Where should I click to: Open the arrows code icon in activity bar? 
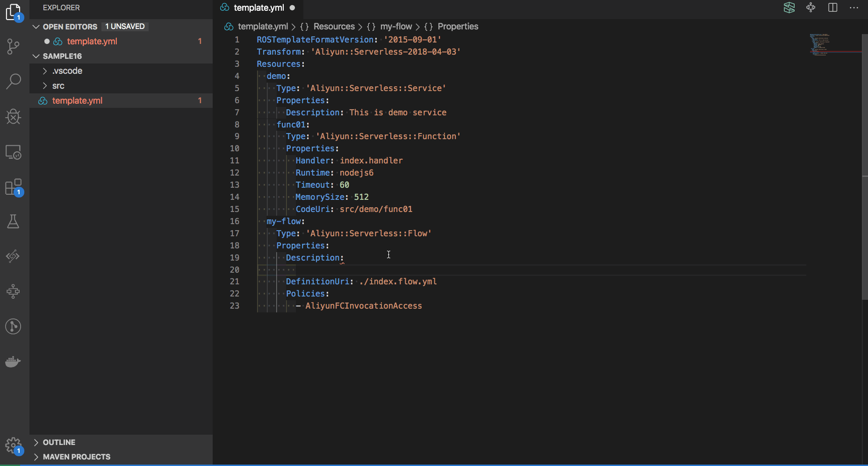[14, 256]
